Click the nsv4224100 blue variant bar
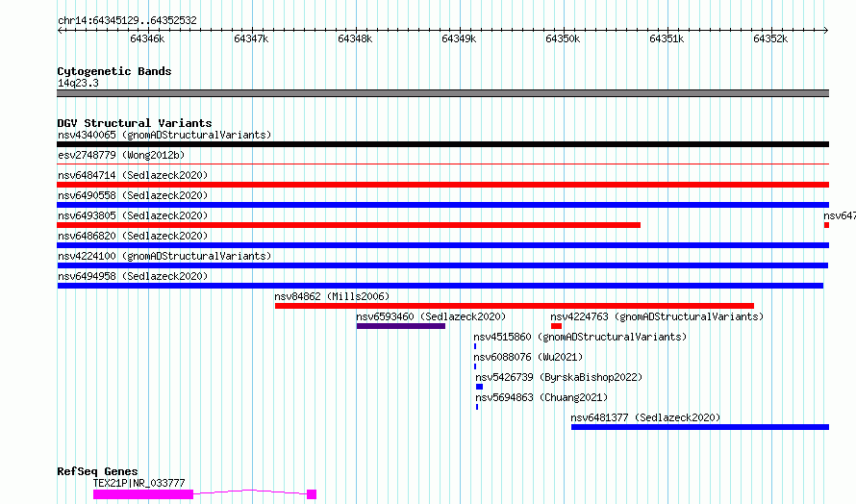The image size is (856, 504). [x=442, y=265]
